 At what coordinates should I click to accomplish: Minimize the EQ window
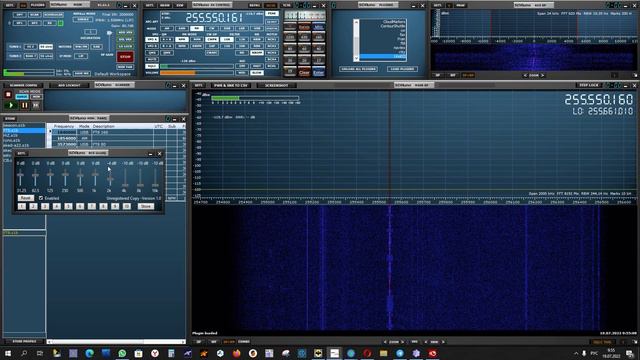pos(150,153)
